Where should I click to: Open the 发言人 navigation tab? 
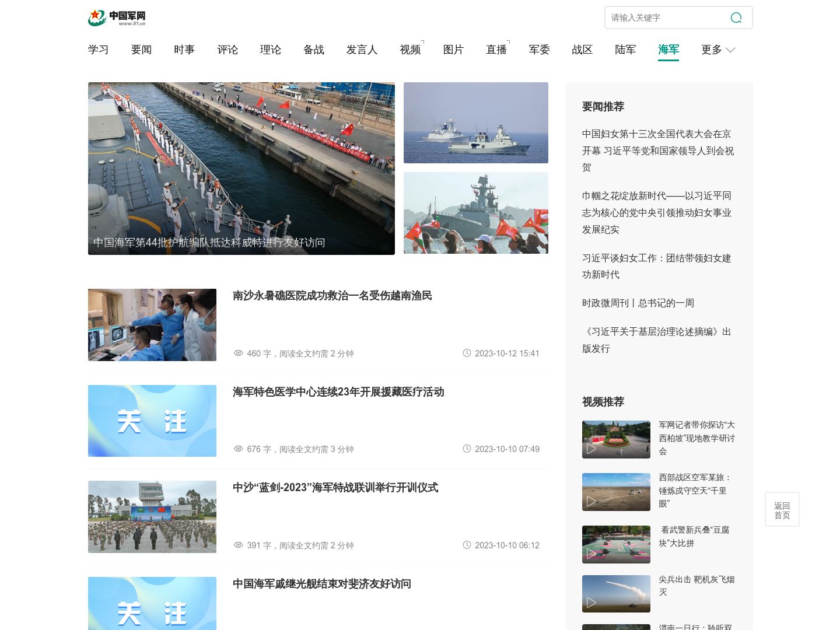(362, 50)
